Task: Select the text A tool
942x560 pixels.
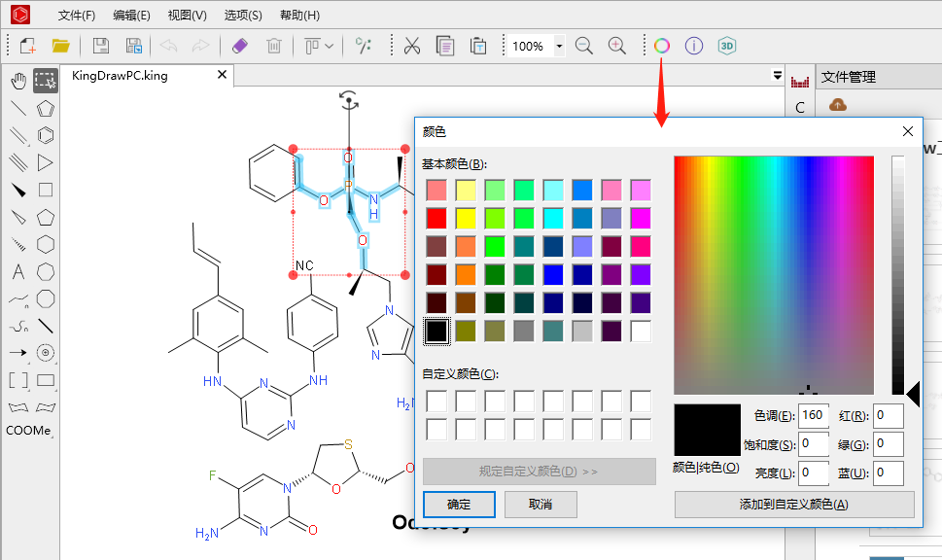Action: pos(18,271)
